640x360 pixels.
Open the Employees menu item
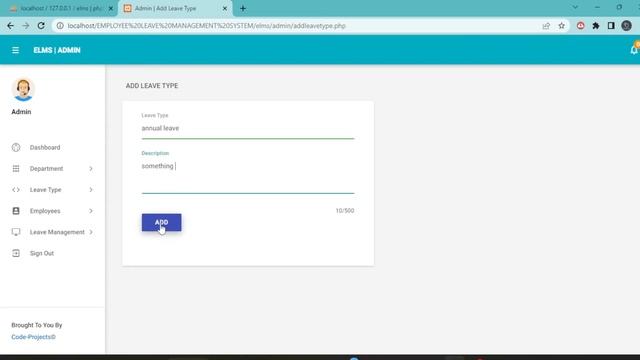pyautogui.click(x=45, y=211)
